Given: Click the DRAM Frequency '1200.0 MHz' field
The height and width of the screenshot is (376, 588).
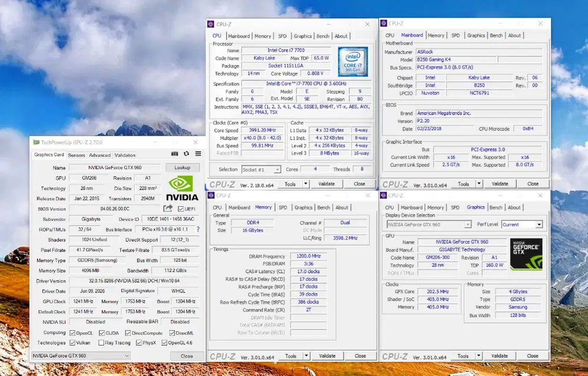Looking at the screenshot, I should (x=308, y=256).
